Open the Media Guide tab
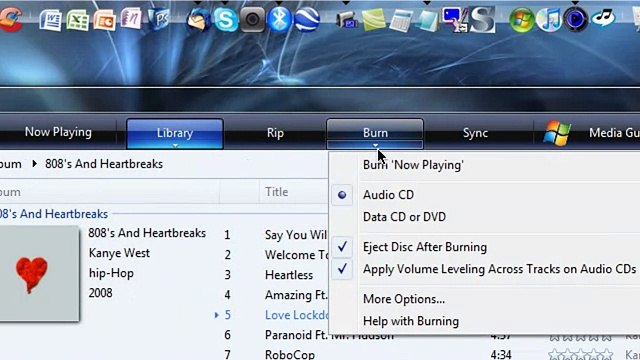 point(614,133)
